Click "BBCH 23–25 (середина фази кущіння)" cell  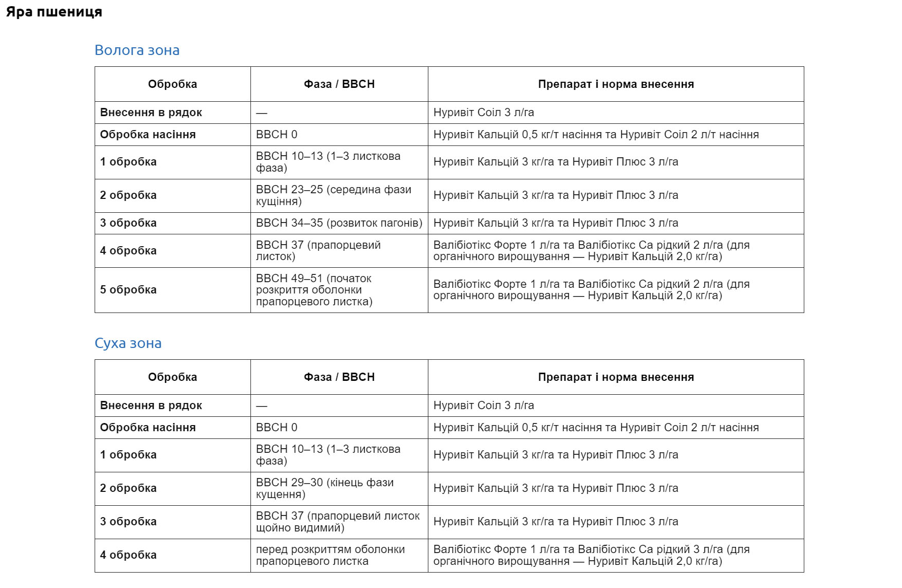tap(339, 196)
